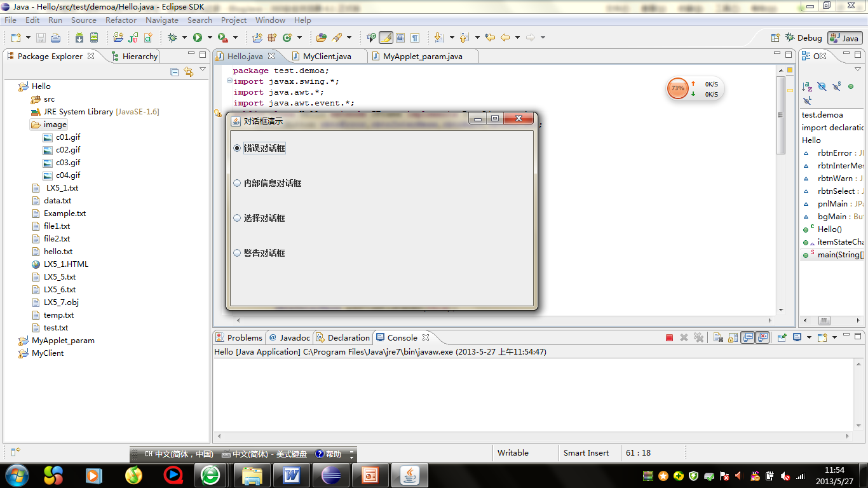The height and width of the screenshot is (488, 868).
Task: Open the Back history dropdown arrow
Action: [x=517, y=37]
